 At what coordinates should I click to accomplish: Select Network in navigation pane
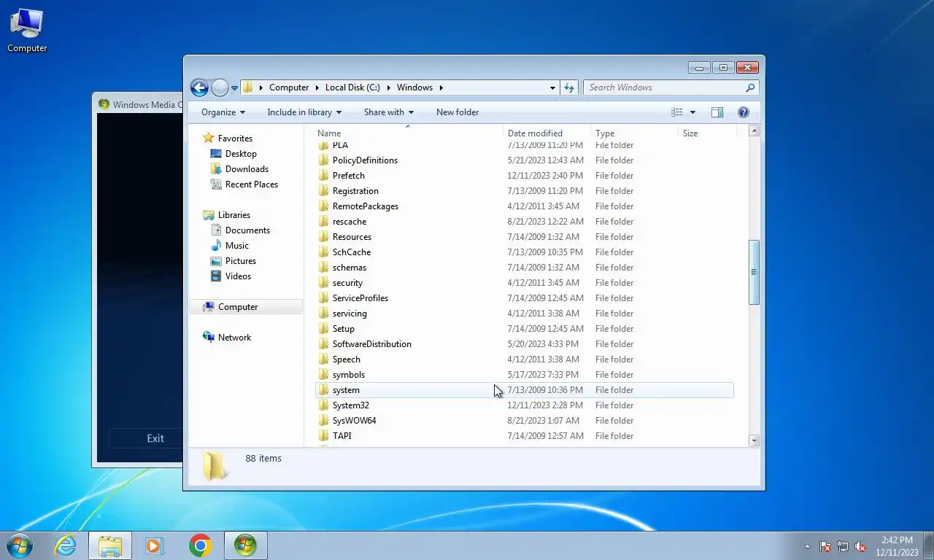(234, 338)
